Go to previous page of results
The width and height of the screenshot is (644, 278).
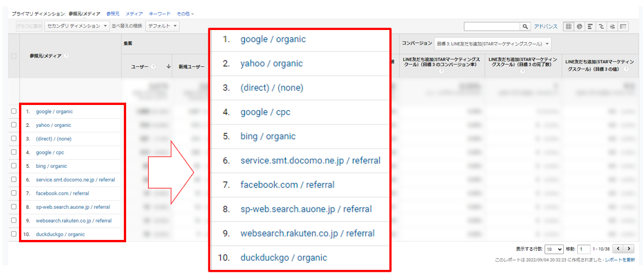(x=618, y=249)
